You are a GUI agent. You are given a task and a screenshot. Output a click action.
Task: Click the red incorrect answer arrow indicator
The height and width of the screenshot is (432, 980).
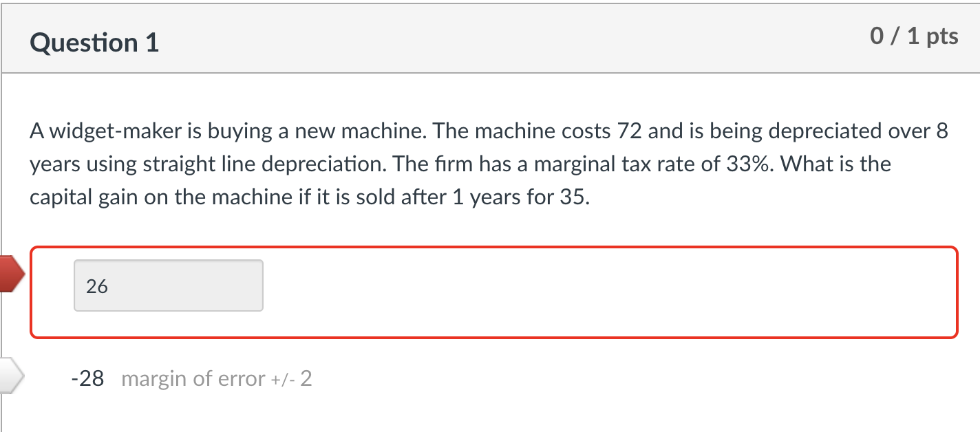click(10, 274)
